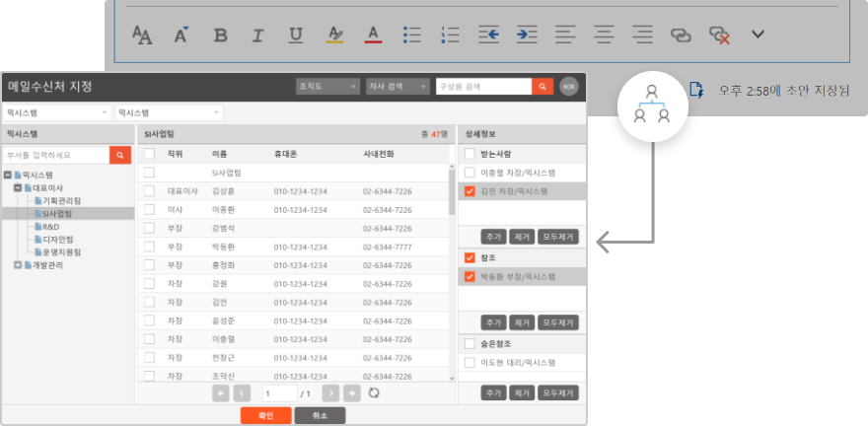Tick the 숨은참조 section checkbox
This screenshot has width=868, height=426.
[x=470, y=343]
